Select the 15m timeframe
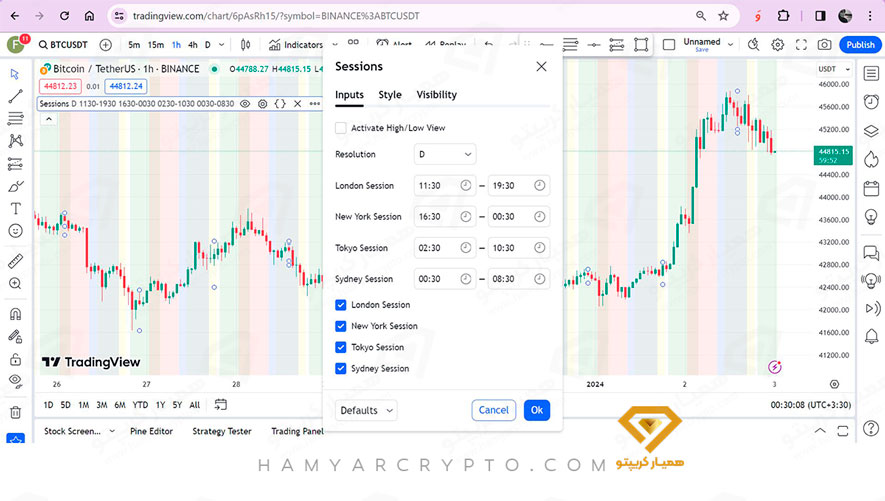 (156, 45)
